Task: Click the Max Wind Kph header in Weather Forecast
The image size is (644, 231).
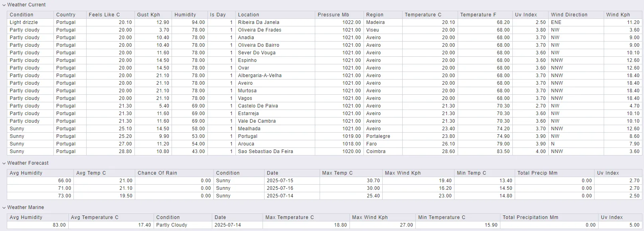Action: (418, 173)
